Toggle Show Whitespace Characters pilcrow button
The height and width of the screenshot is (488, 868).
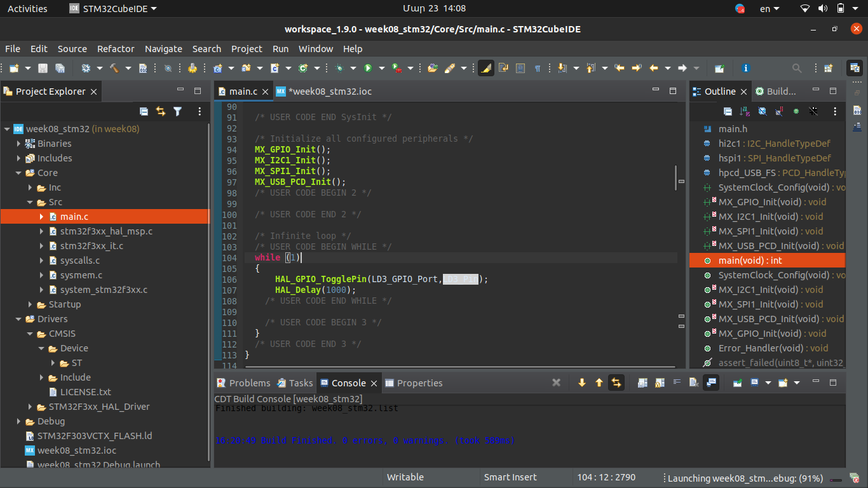click(x=538, y=68)
